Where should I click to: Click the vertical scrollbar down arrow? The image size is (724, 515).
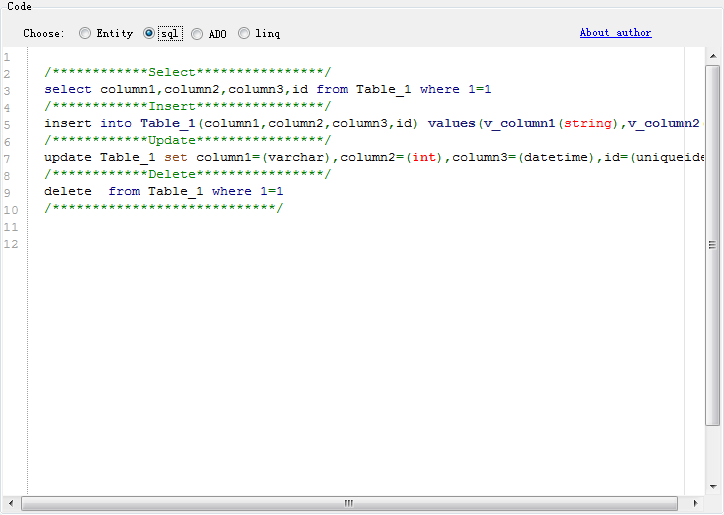click(713, 486)
